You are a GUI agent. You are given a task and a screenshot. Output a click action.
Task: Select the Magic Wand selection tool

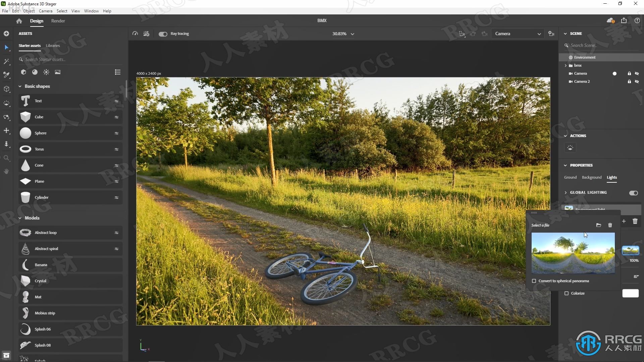tap(6, 61)
